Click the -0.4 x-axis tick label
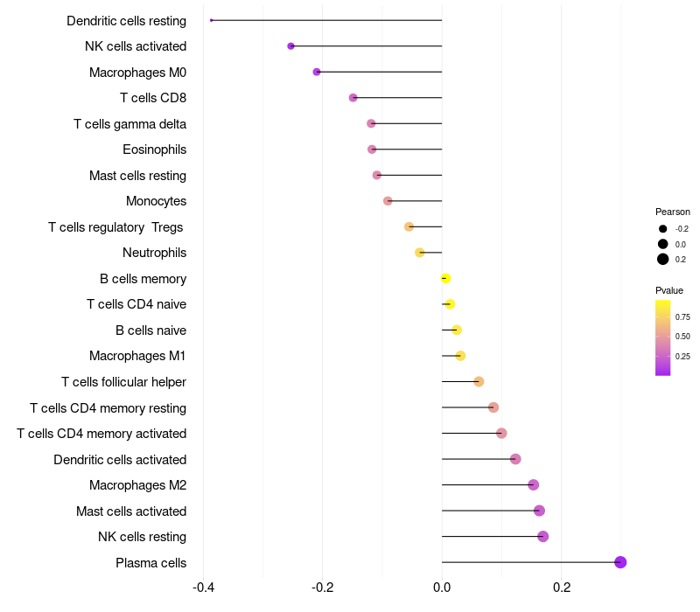700x612 pixels. (203, 587)
